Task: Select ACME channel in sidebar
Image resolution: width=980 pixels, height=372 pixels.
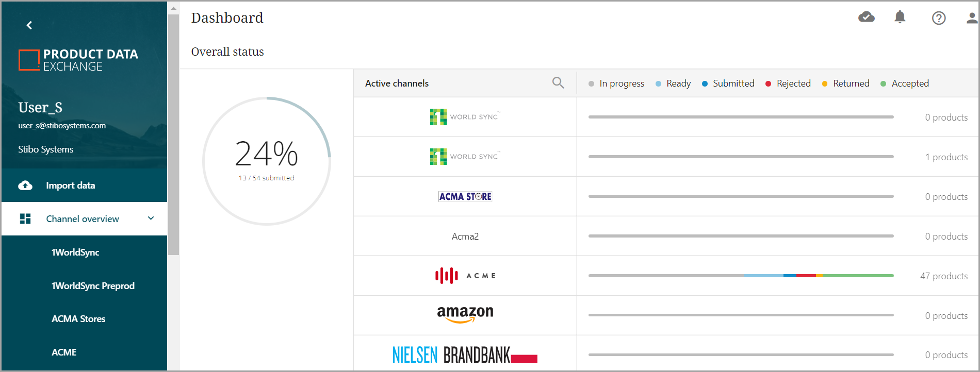Action: (x=64, y=352)
